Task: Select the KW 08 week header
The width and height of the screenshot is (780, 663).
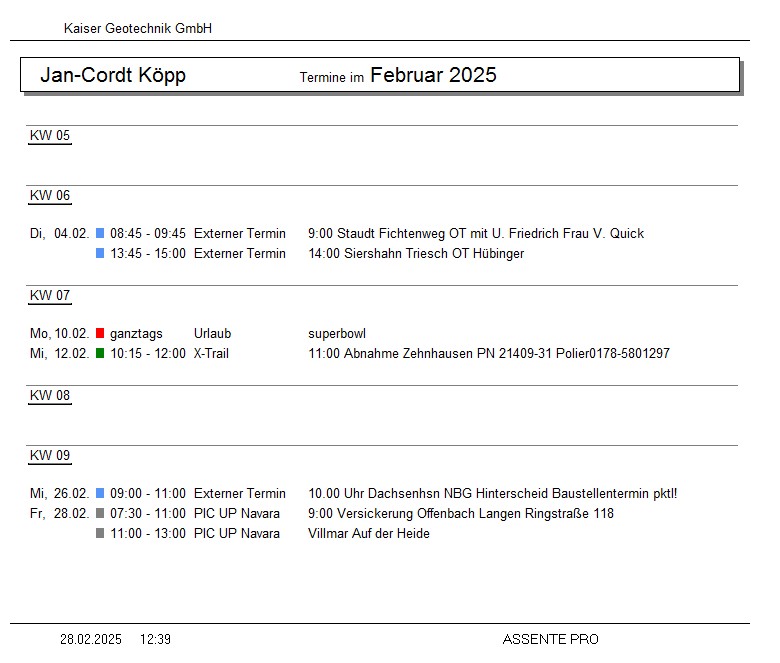Action: (x=50, y=396)
